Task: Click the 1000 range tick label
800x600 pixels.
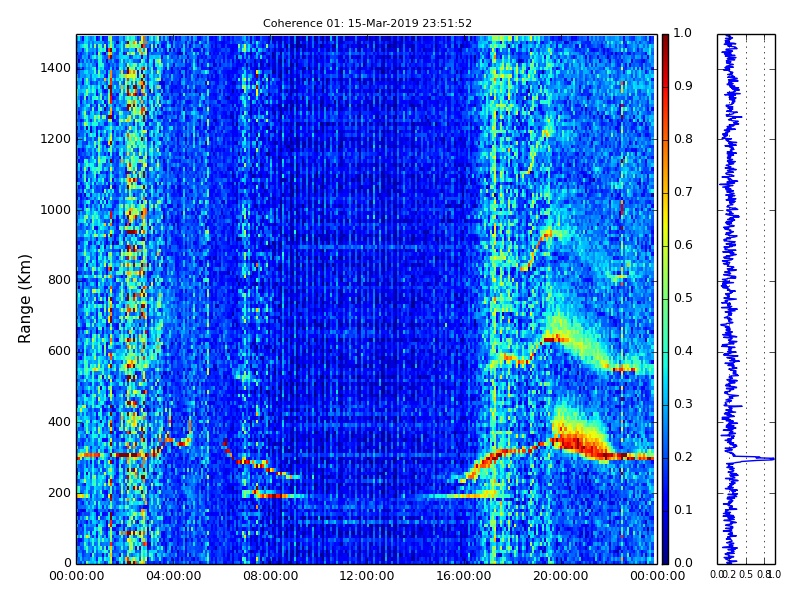Action: tap(56, 210)
